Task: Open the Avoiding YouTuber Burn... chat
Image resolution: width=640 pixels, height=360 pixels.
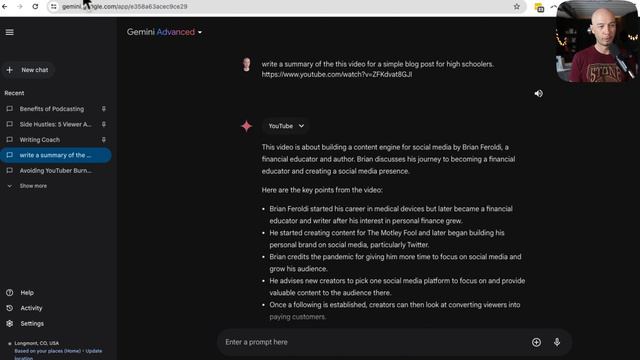Action: (56, 171)
